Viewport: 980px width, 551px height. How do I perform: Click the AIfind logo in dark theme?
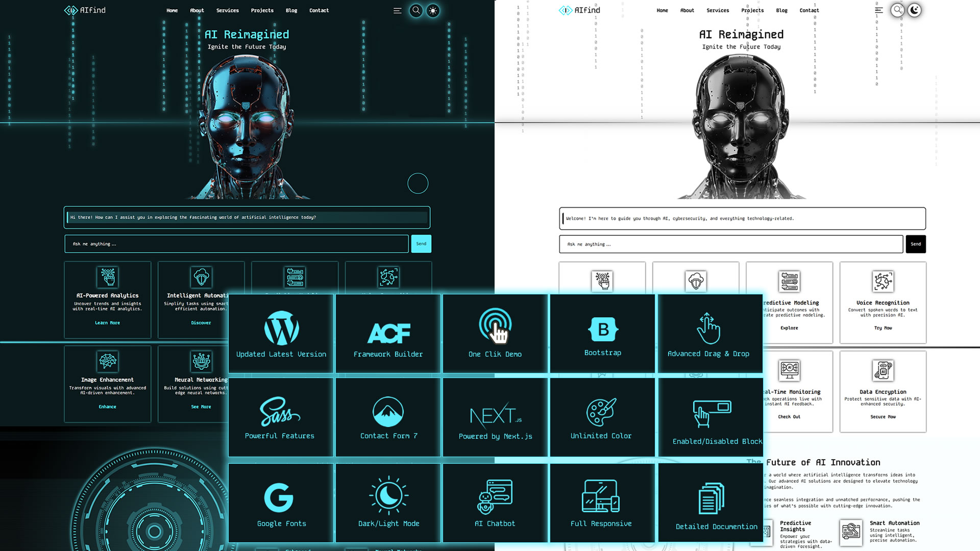[x=85, y=10]
